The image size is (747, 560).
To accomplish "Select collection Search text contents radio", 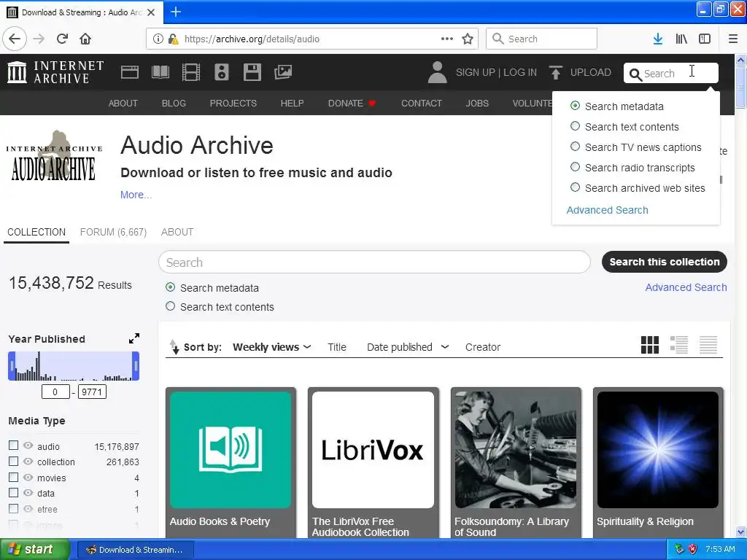I will (170, 306).
